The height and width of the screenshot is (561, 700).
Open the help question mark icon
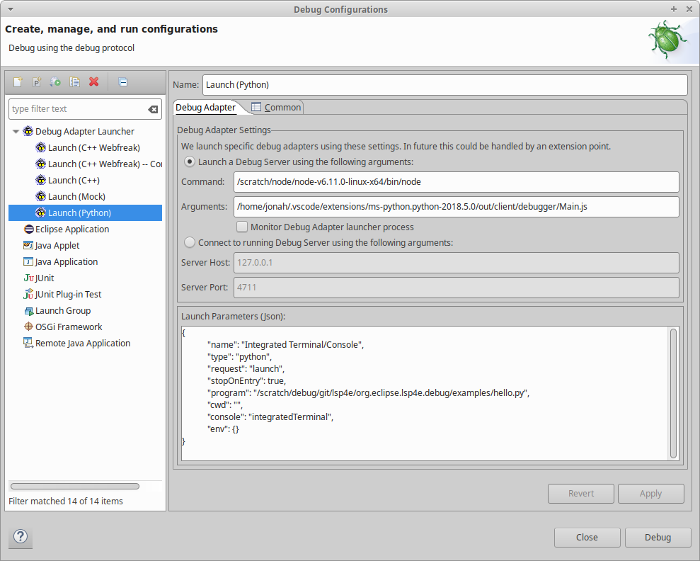(20, 537)
